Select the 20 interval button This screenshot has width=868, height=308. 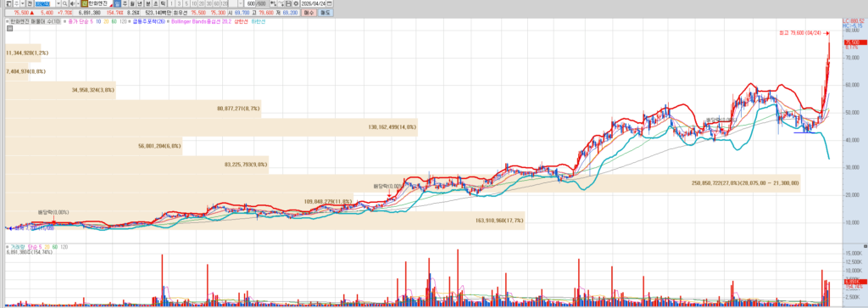(x=202, y=3)
